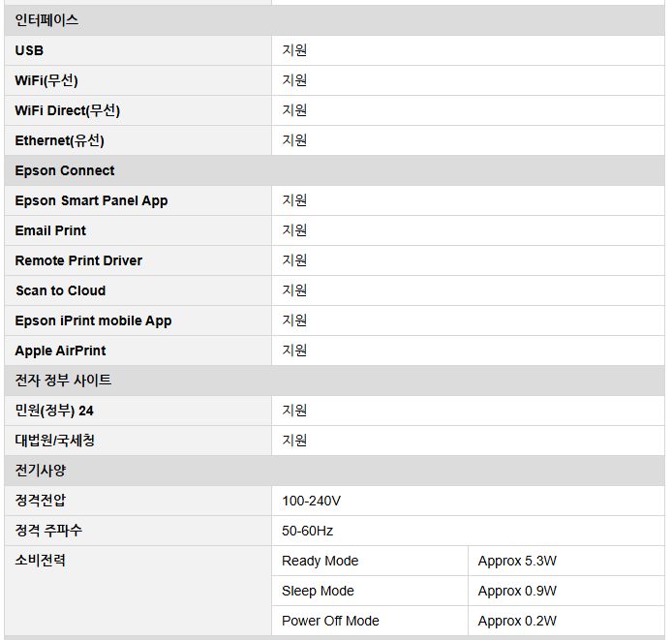Select the Ethernet(유선) label
Viewport: 672px width, 640px height.
click(x=60, y=140)
